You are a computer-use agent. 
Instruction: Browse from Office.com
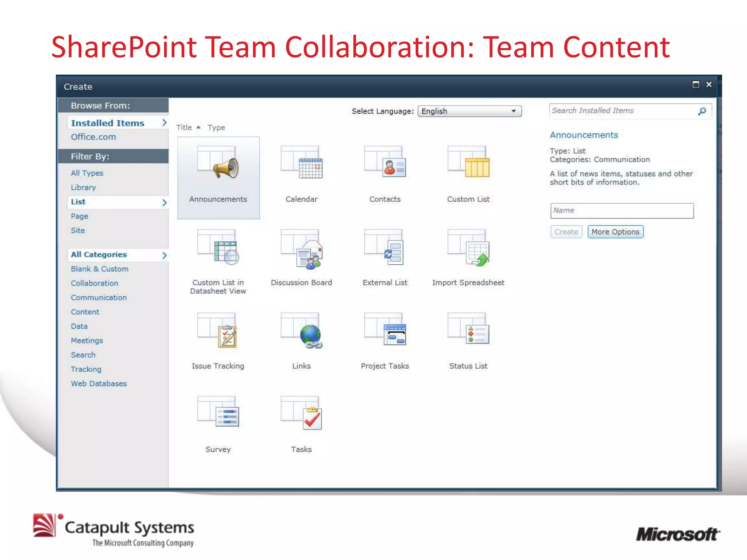click(93, 137)
